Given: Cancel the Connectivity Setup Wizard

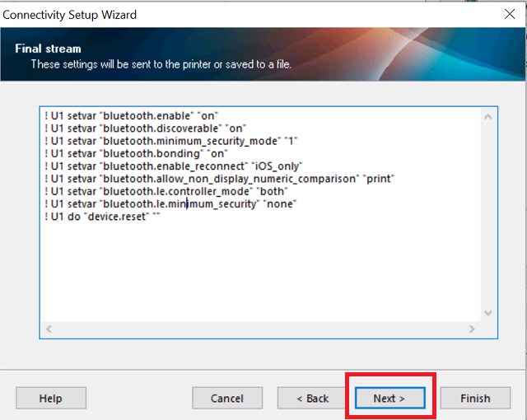Looking at the screenshot, I should (226, 399).
